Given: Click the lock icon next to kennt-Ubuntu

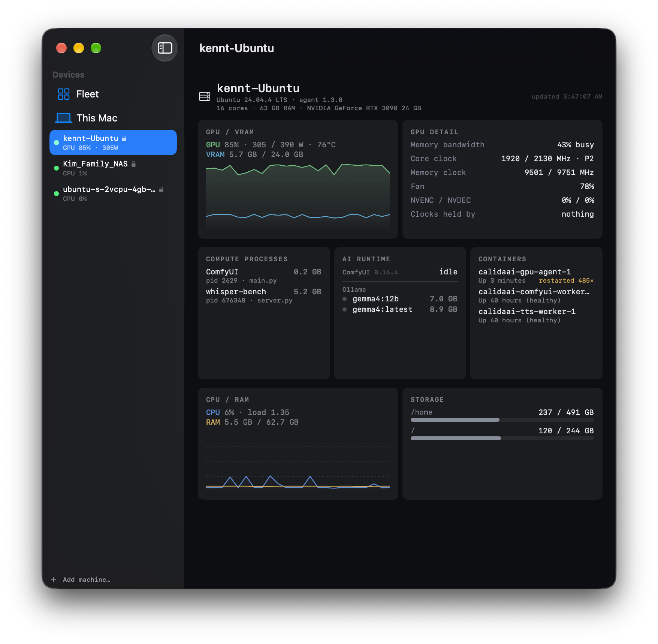Looking at the screenshot, I should pos(124,138).
